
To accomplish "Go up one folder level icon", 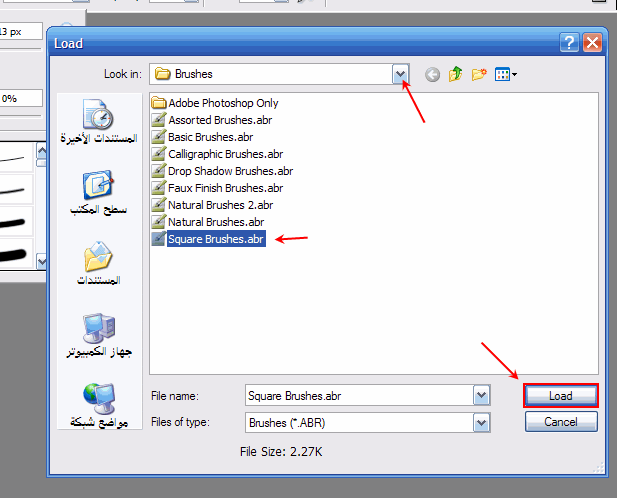I will (x=455, y=74).
